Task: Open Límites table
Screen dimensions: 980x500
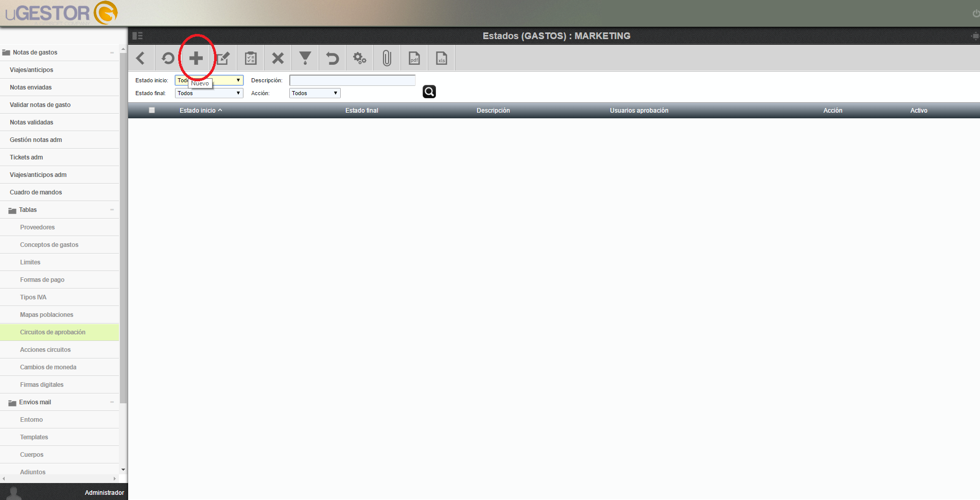Action: tap(60, 262)
